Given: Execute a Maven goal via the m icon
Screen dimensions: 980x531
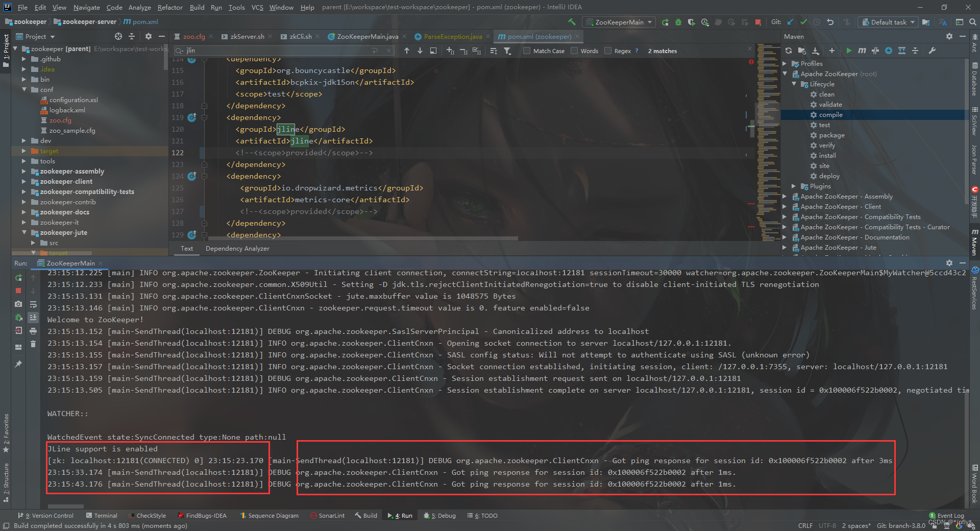Looking at the screenshot, I should [x=862, y=51].
